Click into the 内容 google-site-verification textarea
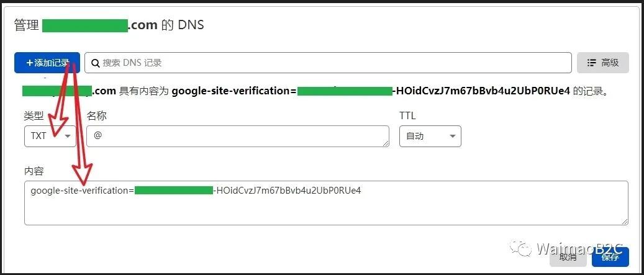Screen dimensions: 644x275 tap(326, 203)
